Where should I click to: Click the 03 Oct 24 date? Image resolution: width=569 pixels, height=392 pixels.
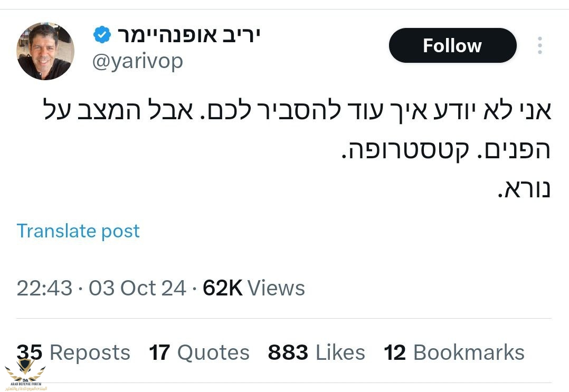137,288
